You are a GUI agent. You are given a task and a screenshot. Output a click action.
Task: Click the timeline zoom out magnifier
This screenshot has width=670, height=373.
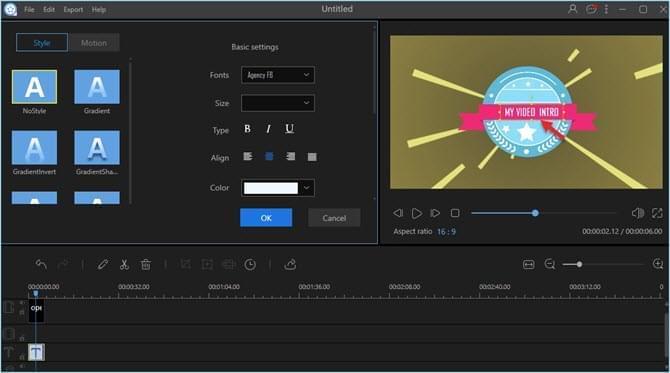tap(550, 264)
